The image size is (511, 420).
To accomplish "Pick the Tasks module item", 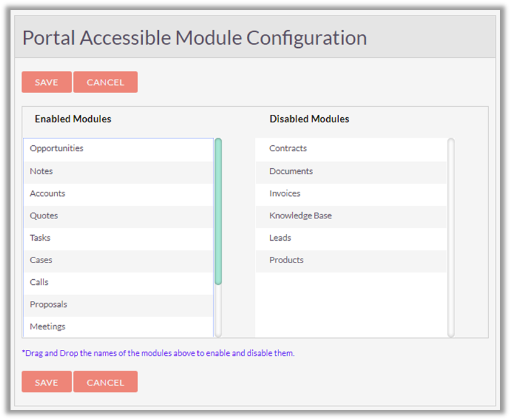I will 40,238.
